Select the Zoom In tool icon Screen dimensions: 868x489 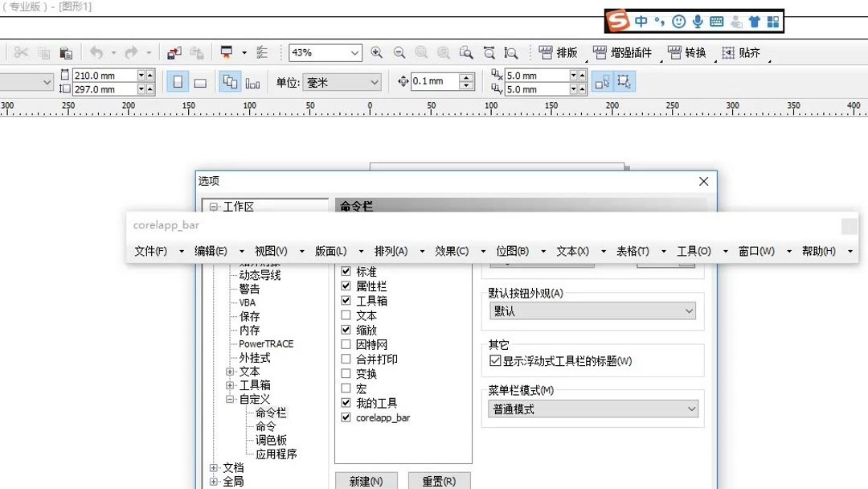click(375, 52)
